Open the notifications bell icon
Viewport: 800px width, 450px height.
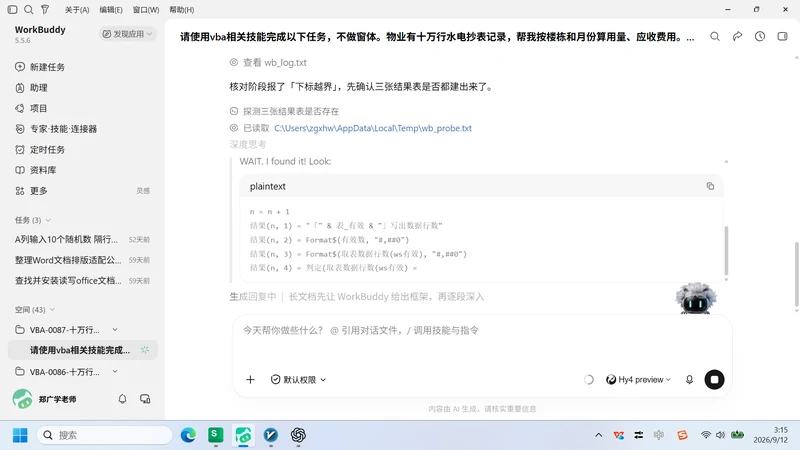tap(122, 398)
